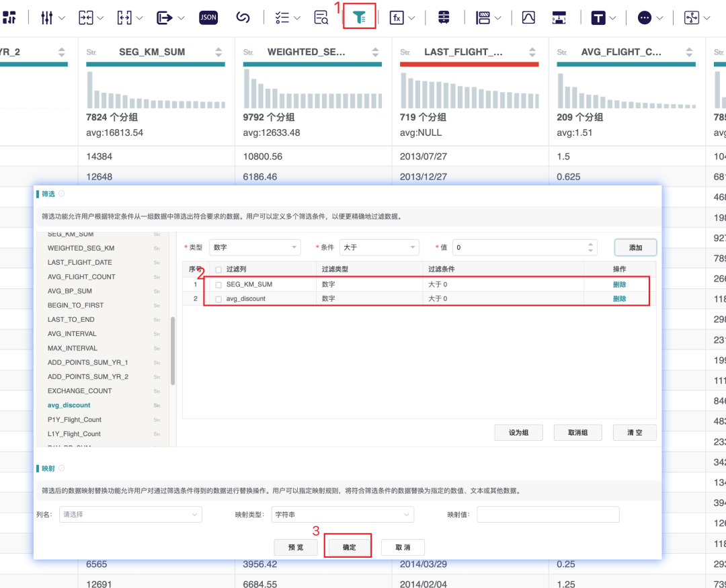Delete the avg_discount filter row
The width and height of the screenshot is (726, 588).
coord(619,299)
